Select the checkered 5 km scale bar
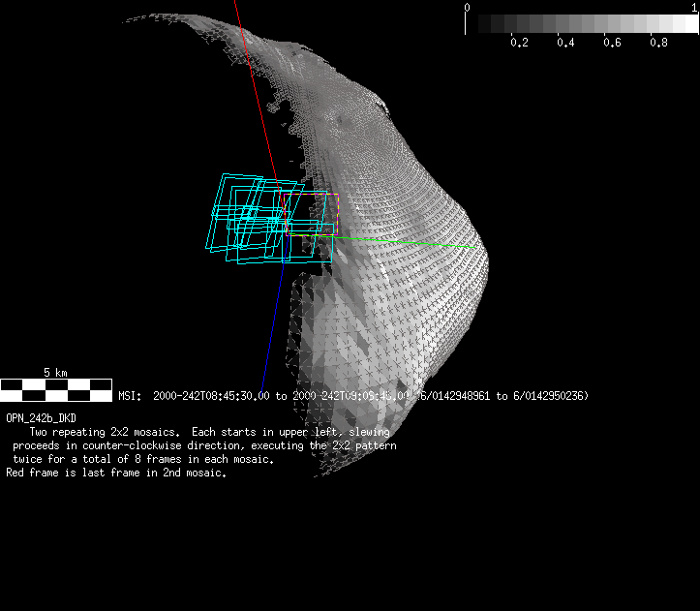The image size is (700, 611). coord(56,390)
